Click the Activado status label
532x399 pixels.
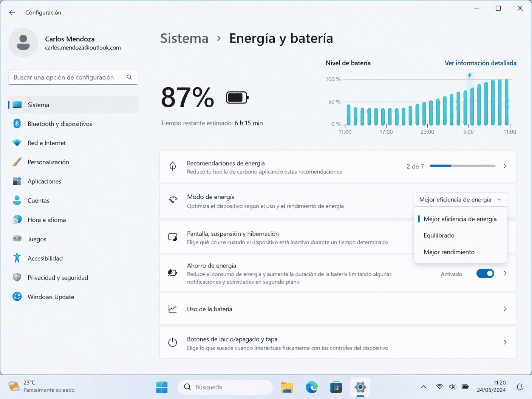pos(451,274)
